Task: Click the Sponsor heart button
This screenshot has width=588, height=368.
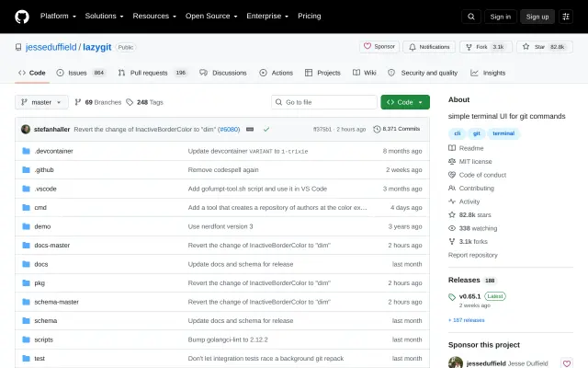Action: tap(379, 47)
